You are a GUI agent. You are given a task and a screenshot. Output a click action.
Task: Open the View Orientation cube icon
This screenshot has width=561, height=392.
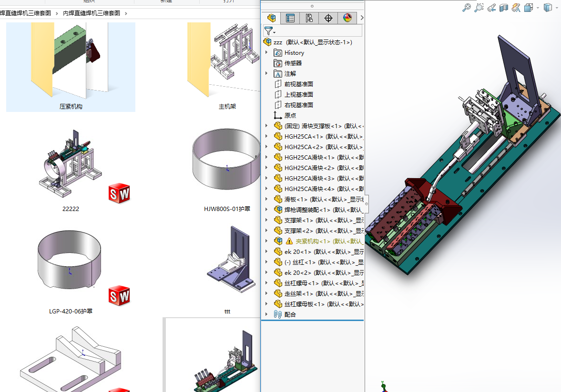click(529, 8)
